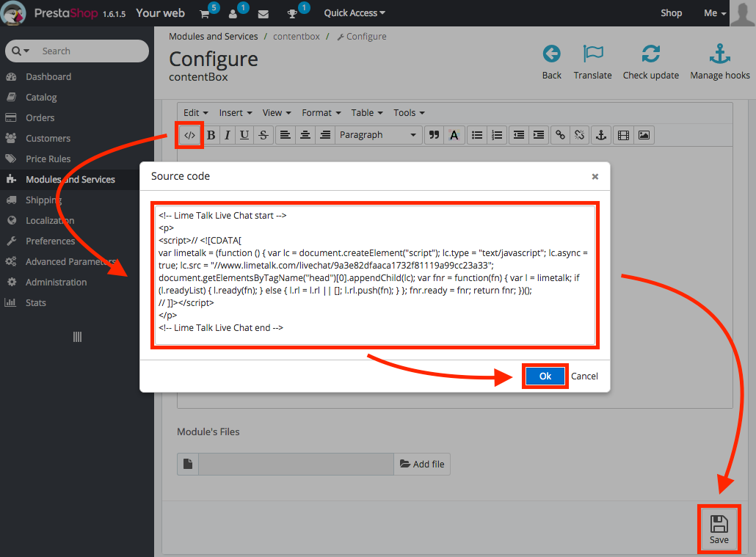Apply blockquote formatting

pyautogui.click(x=434, y=135)
